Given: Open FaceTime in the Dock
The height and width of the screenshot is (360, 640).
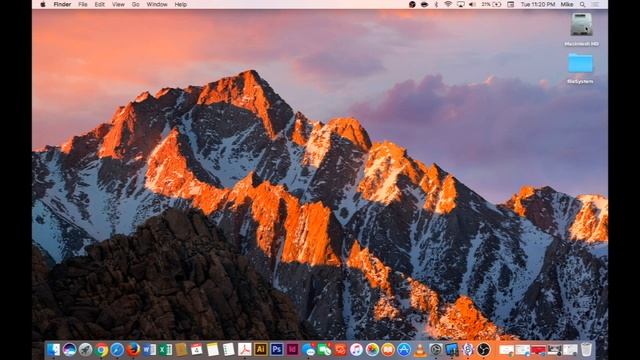Looking at the screenshot, I should click(324, 350).
